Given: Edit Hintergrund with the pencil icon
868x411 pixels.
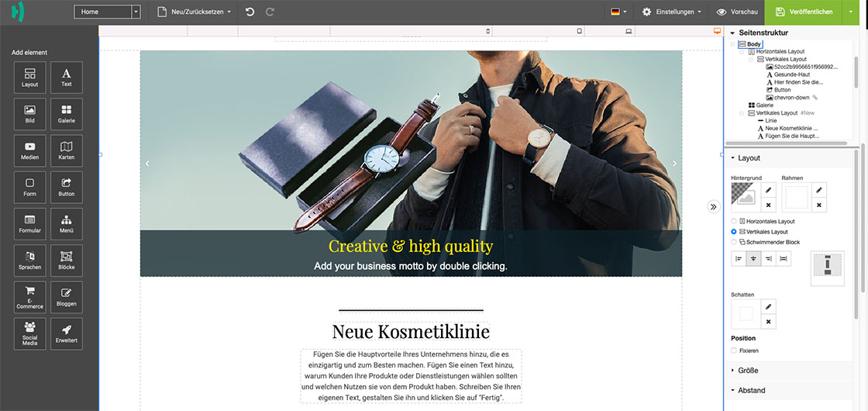Looking at the screenshot, I should [768, 190].
